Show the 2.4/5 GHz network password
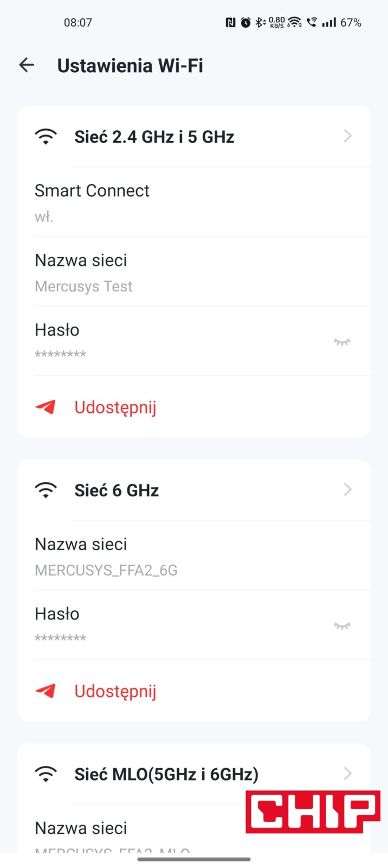Viewport: 388px width, 868px height. tap(342, 342)
